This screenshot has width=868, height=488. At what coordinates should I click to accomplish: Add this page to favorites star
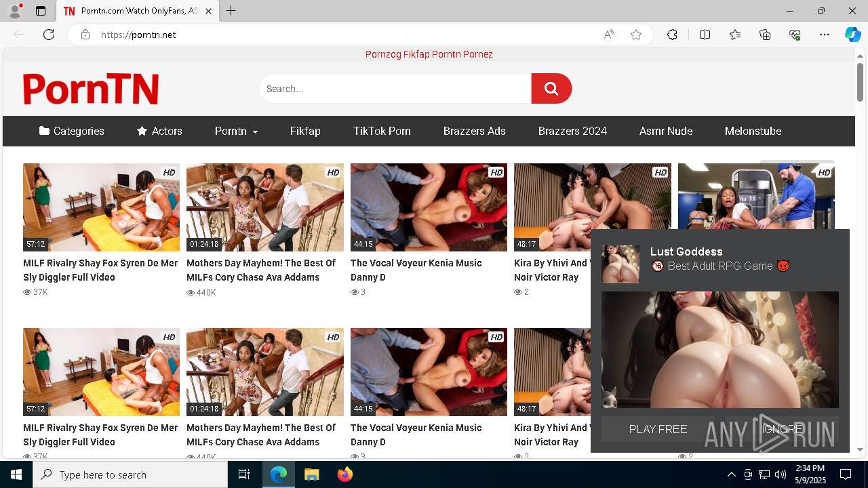pyautogui.click(x=636, y=35)
